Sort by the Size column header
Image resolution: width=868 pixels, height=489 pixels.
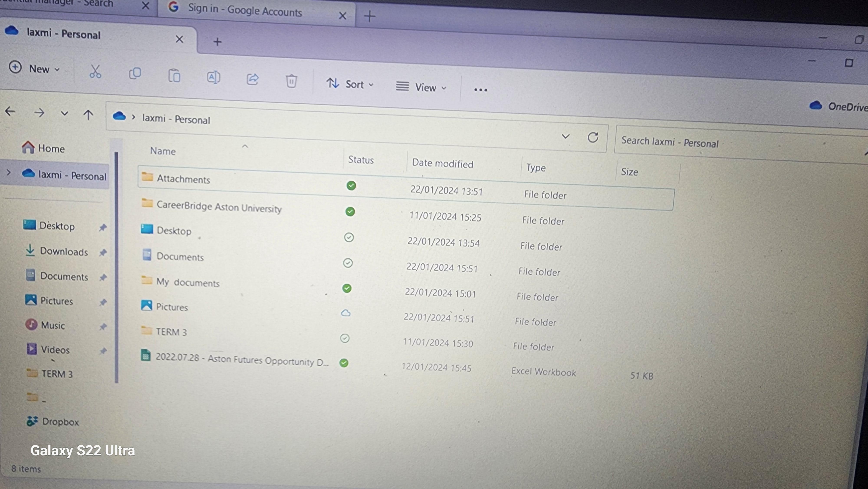(630, 172)
